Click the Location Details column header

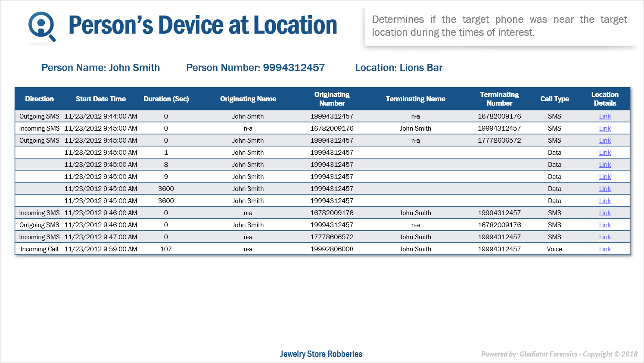click(x=605, y=99)
